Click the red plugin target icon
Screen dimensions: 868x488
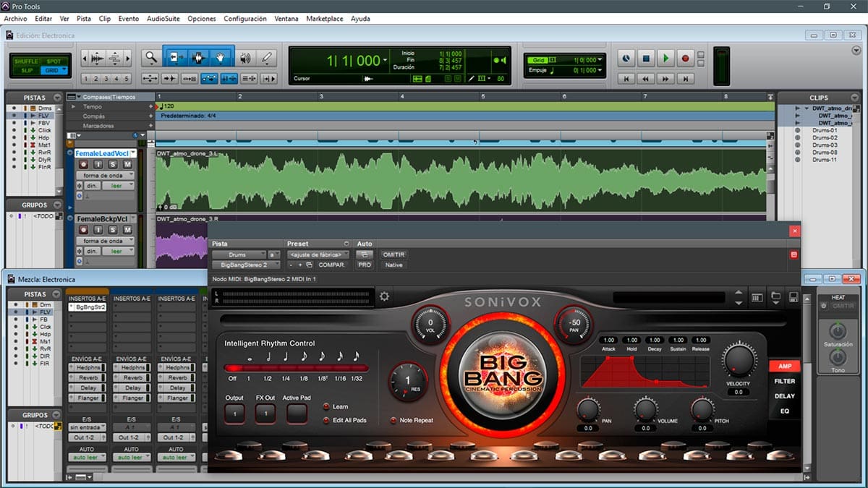[793, 254]
